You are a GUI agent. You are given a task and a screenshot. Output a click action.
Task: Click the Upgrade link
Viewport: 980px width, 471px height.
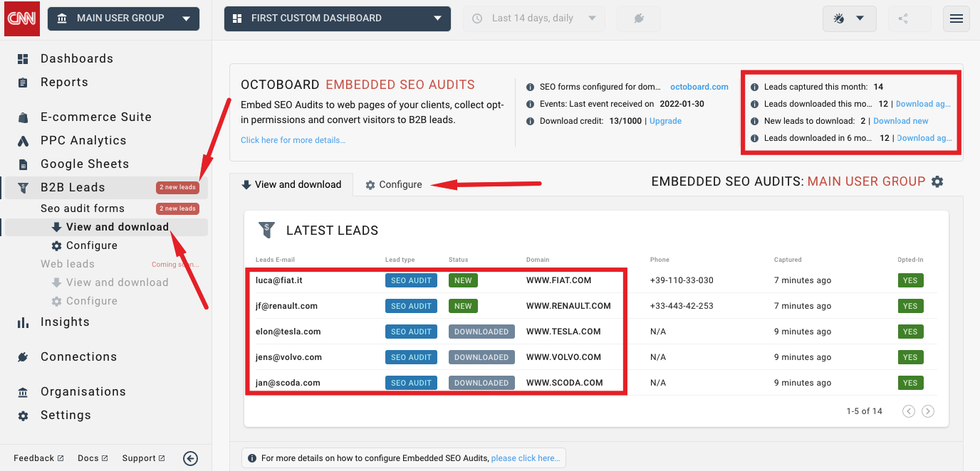tap(666, 121)
